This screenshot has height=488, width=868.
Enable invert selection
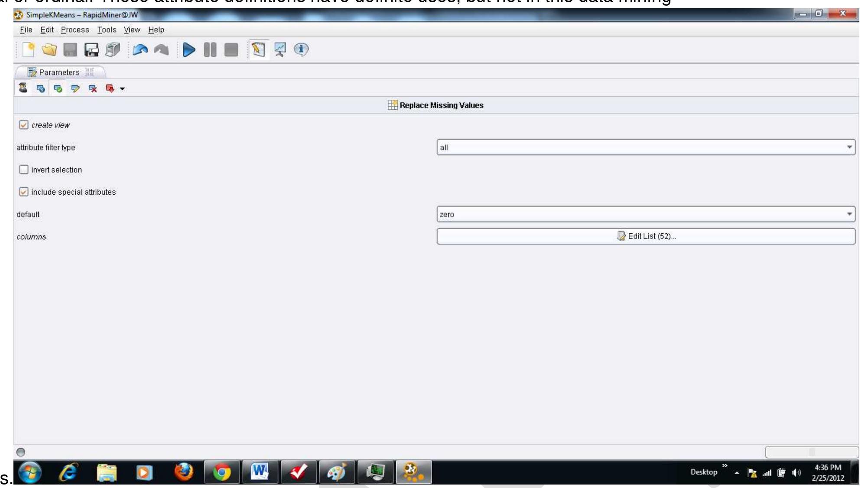point(24,170)
